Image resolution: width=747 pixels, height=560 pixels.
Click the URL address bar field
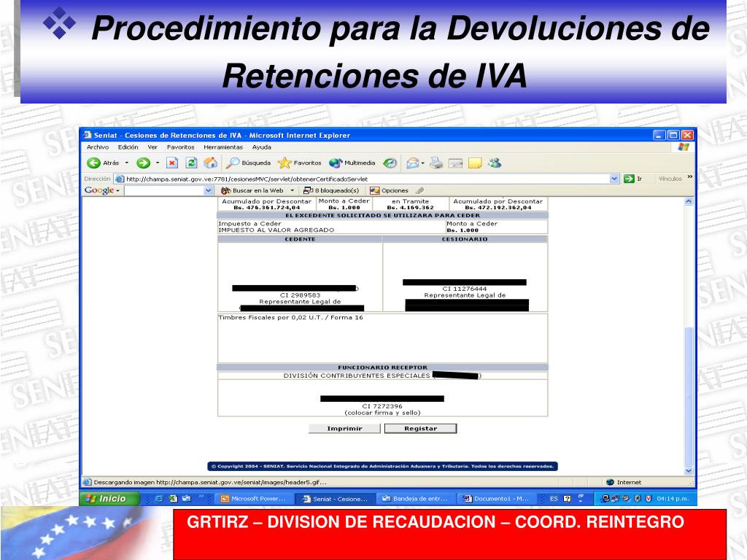pos(367,179)
